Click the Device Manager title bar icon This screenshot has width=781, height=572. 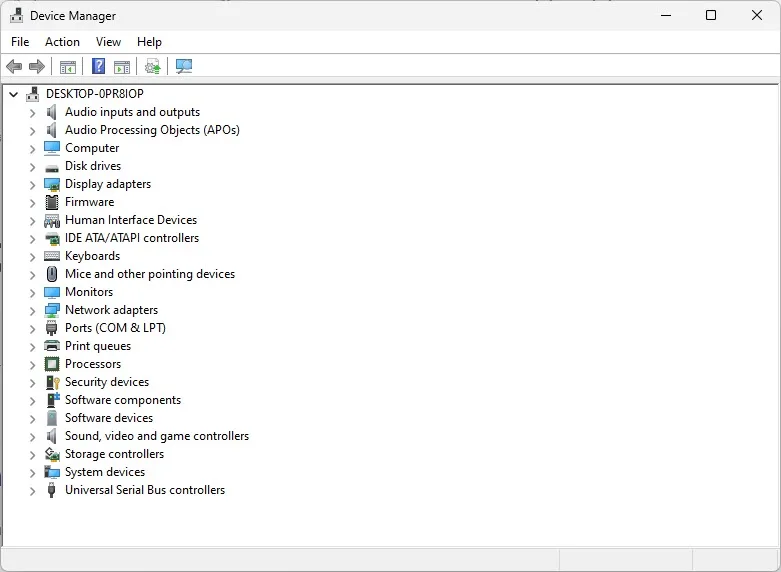coord(16,15)
